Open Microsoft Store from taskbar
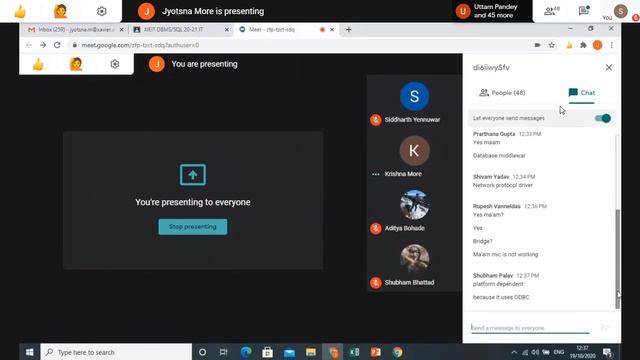640x360 pixels. [x=267, y=352]
